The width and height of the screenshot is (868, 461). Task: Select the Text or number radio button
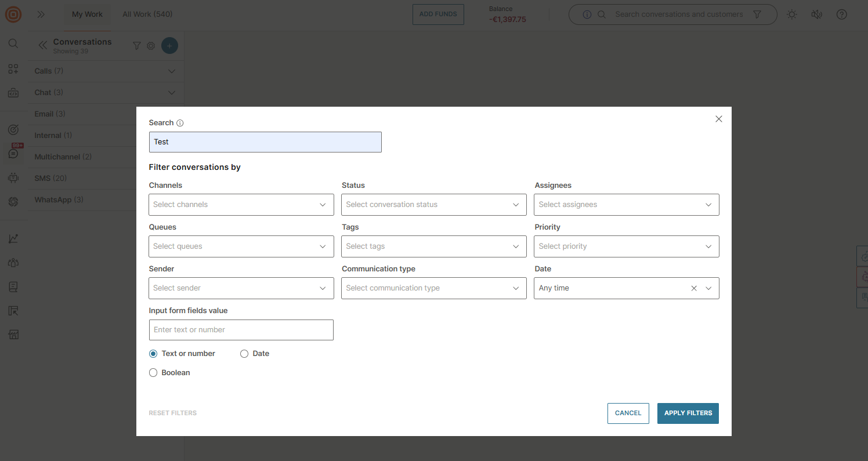click(153, 353)
